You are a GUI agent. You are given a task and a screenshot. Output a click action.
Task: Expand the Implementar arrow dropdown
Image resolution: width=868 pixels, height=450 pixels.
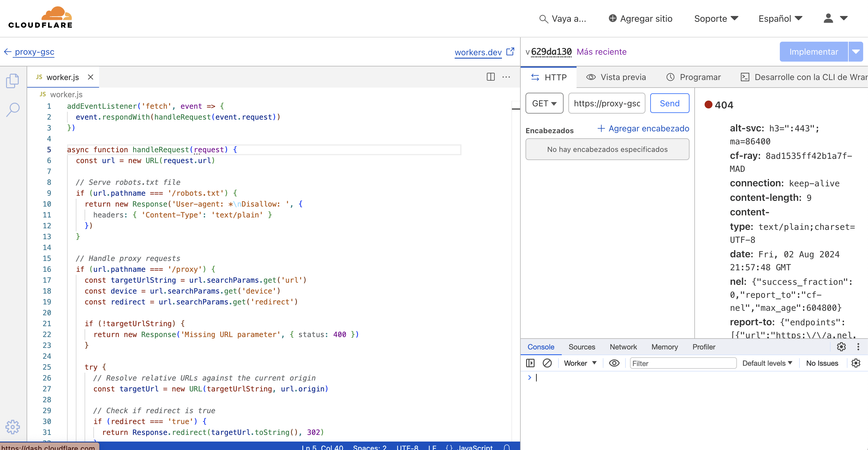pos(856,52)
